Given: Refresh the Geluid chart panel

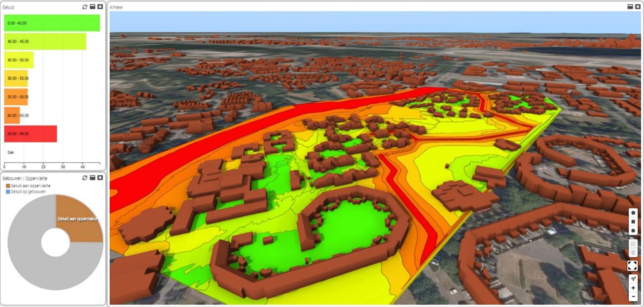Looking at the screenshot, I should [85, 7].
